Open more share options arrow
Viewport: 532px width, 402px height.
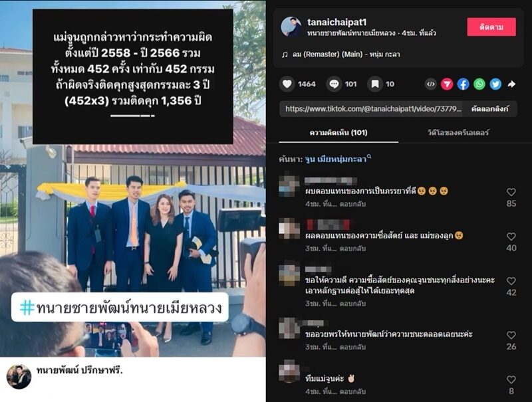point(511,84)
